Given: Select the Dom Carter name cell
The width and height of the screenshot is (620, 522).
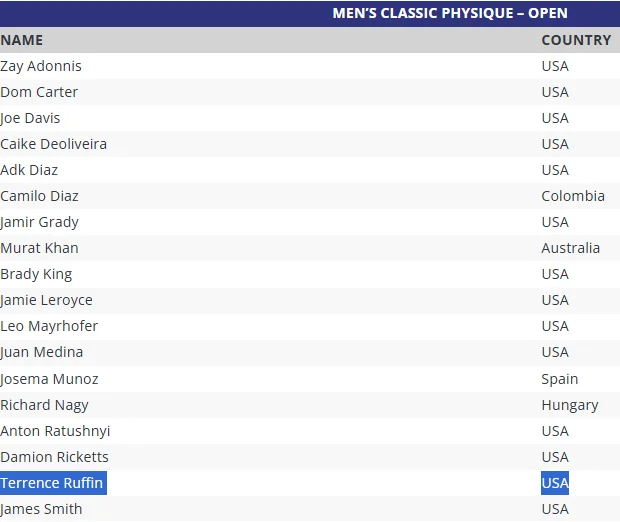Looking at the screenshot, I should click(x=39, y=92).
